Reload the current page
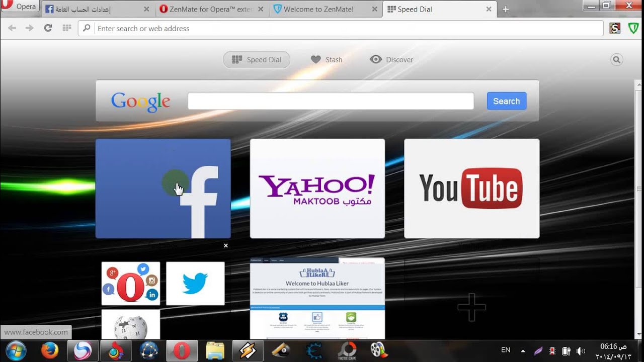The image size is (644, 362). pyautogui.click(x=48, y=28)
